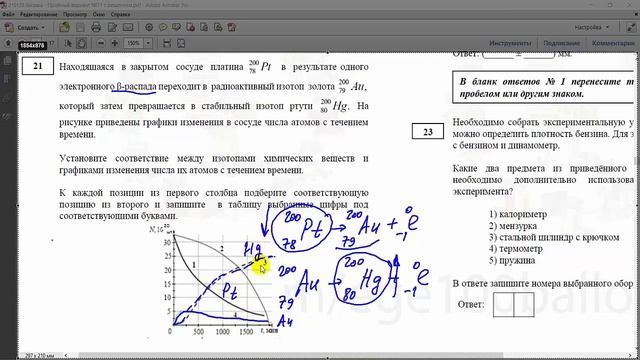Click the question number 23 box
Viewport: 640px width, 360px height.
428,131
